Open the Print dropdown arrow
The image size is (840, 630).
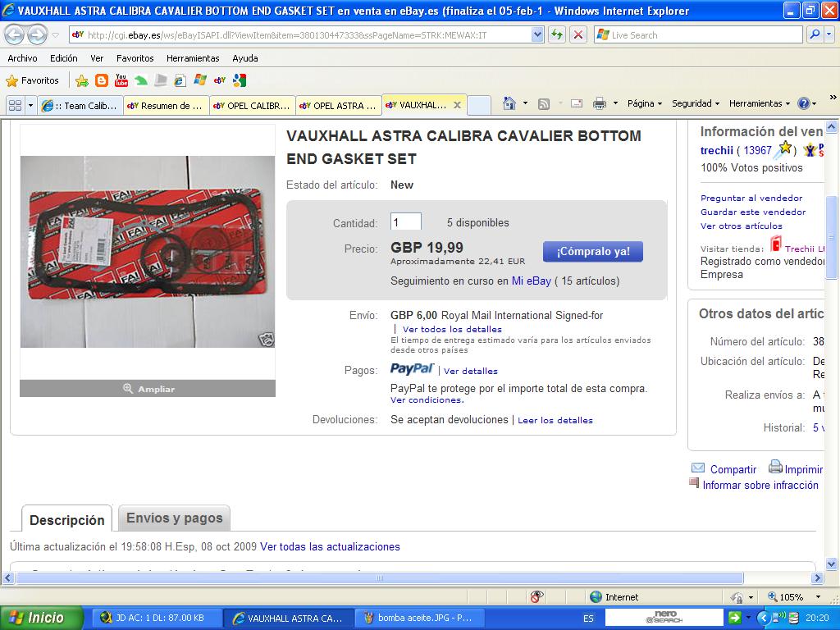pyautogui.click(x=615, y=103)
